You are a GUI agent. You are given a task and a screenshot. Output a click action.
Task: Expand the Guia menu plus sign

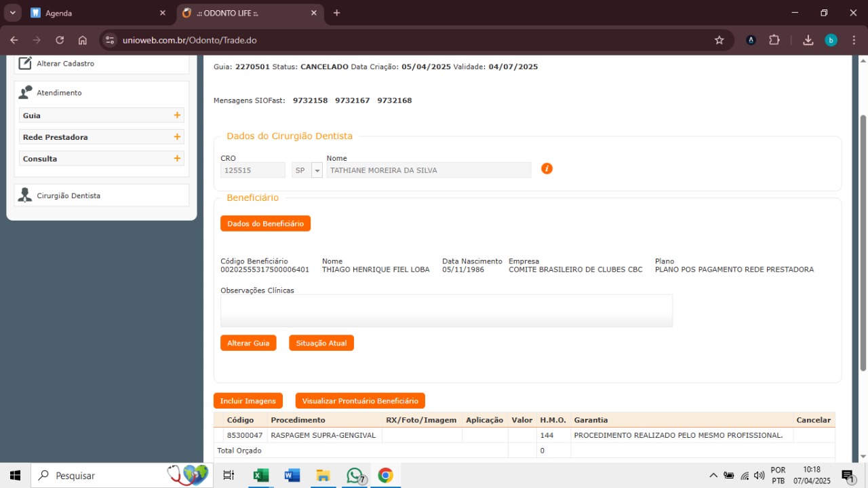177,115
